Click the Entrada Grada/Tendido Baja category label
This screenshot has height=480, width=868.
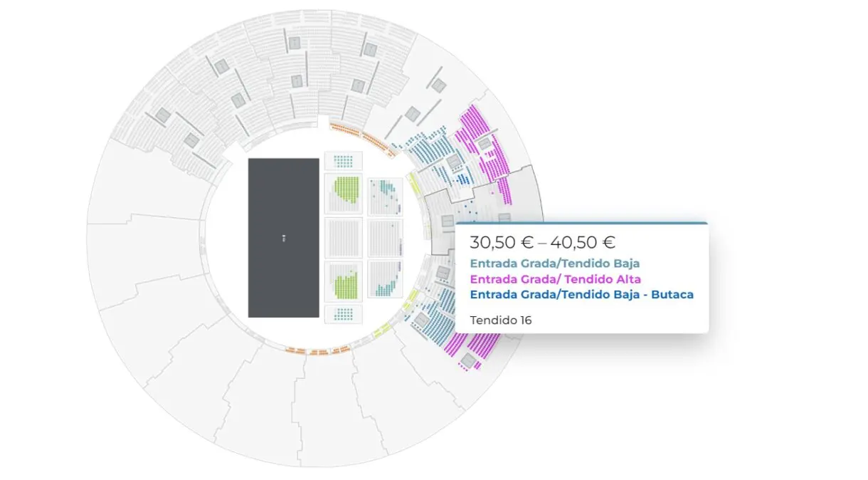pos(555,264)
